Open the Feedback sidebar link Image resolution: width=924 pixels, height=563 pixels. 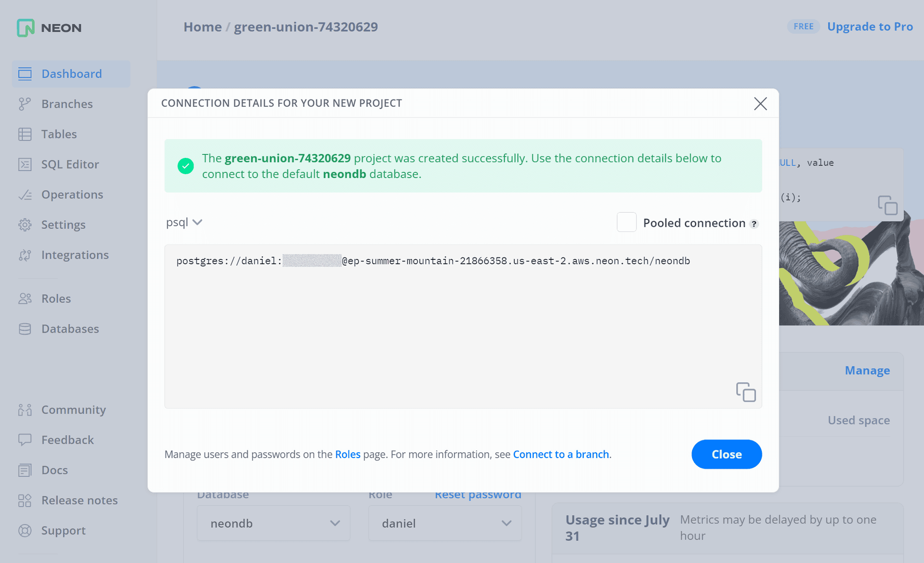coord(67,440)
